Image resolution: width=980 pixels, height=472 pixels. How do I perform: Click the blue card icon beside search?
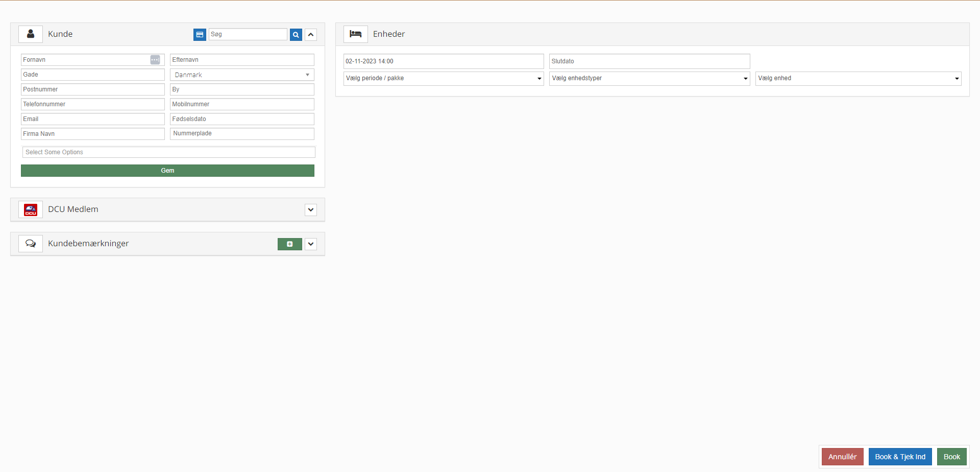[200, 34]
